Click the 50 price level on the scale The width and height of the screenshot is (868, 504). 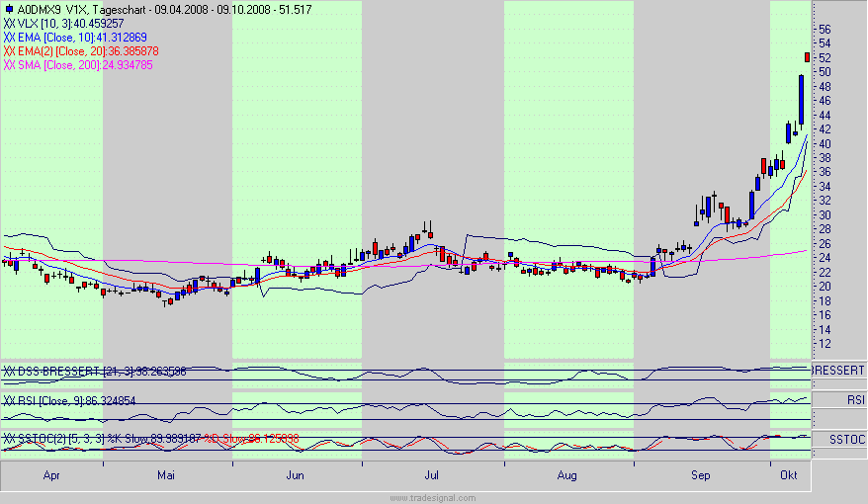click(x=825, y=72)
